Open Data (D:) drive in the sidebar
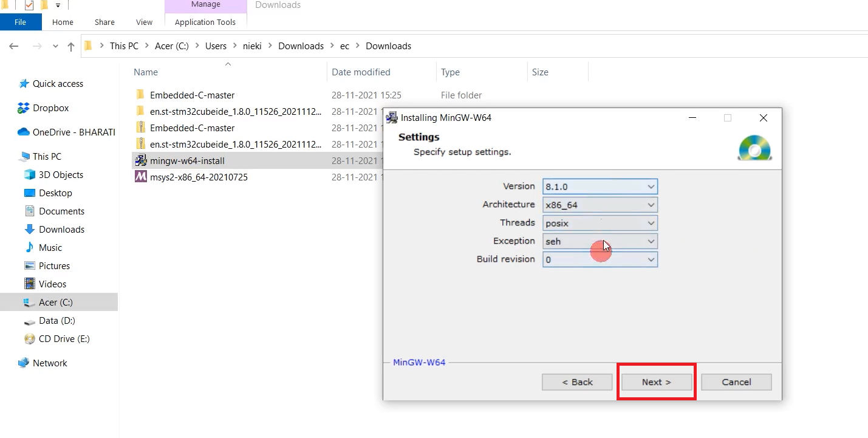 56,321
